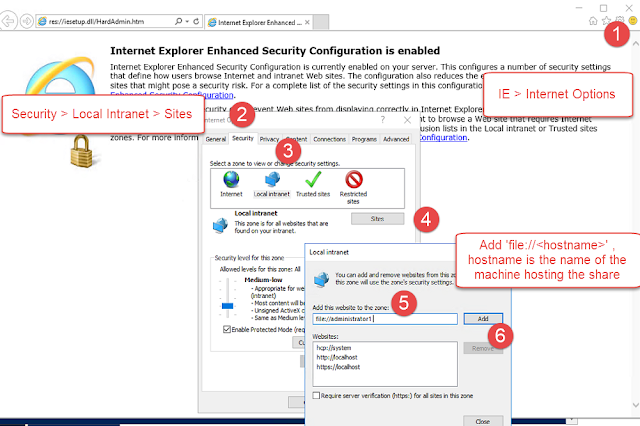
Task: Click the page scrollbar up arrow
Action: tap(636, 43)
